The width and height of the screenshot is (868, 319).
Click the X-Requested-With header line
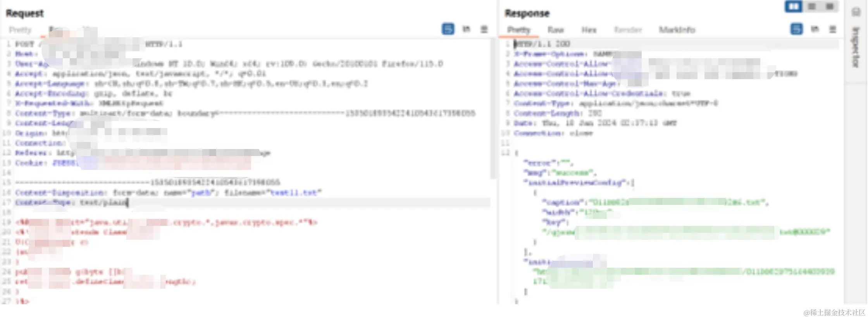pos(89,103)
